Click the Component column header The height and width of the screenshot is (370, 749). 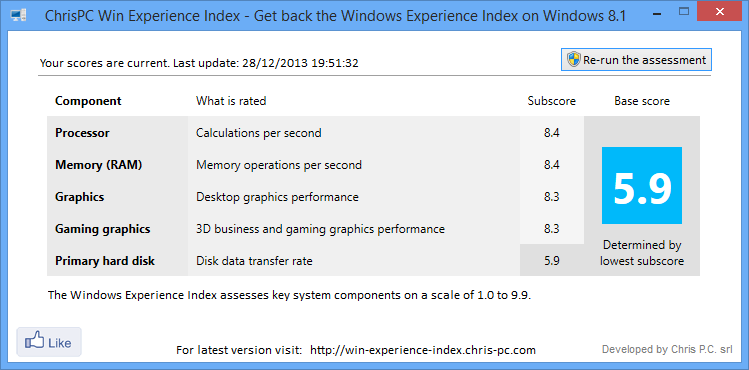coord(88,101)
